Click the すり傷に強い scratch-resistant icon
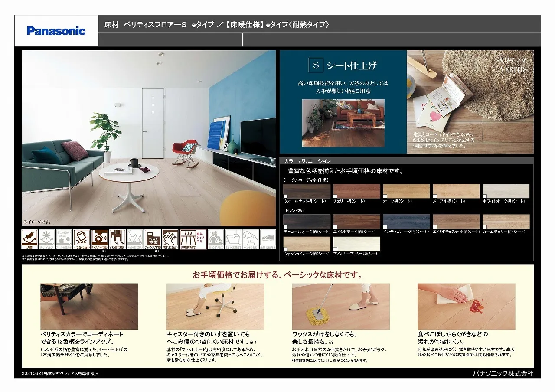555x392 pixels. [x=117, y=239]
